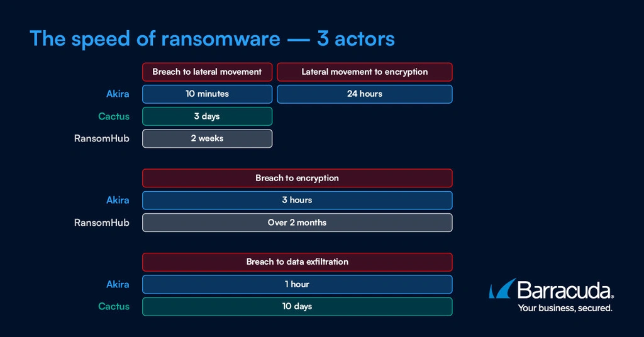The width and height of the screenshot is (644, 337).
Task: Select the "1 hour" bar
Action: [x=297, y=284]
